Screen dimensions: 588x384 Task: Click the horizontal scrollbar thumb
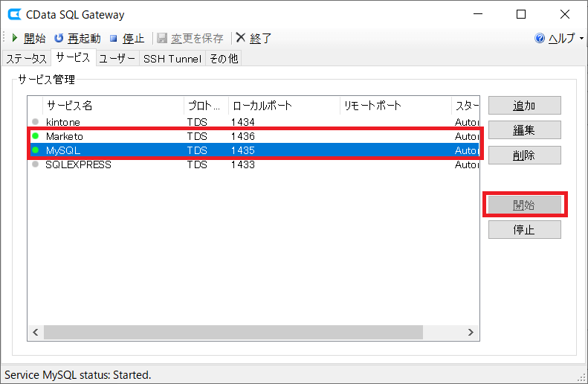tap(233, 332)
